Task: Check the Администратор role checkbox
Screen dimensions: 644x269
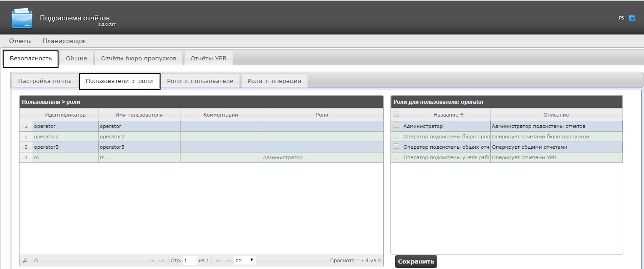Action: click(x=396, y=126)
